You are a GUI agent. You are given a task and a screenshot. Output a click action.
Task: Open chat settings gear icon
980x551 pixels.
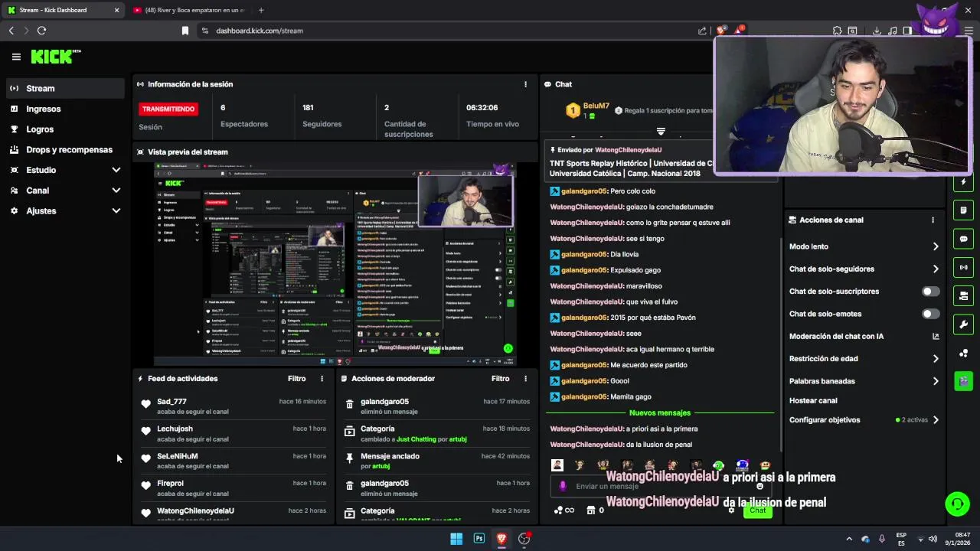pos(731,510)
